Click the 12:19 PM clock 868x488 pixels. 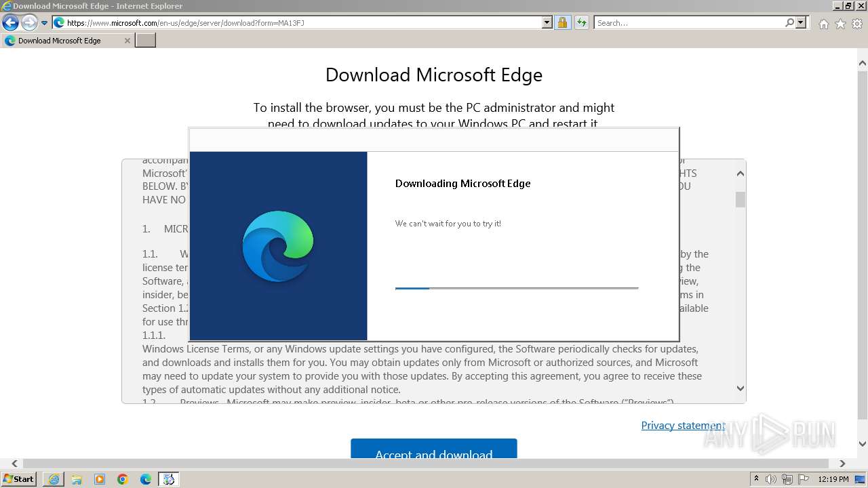point(833,479)
